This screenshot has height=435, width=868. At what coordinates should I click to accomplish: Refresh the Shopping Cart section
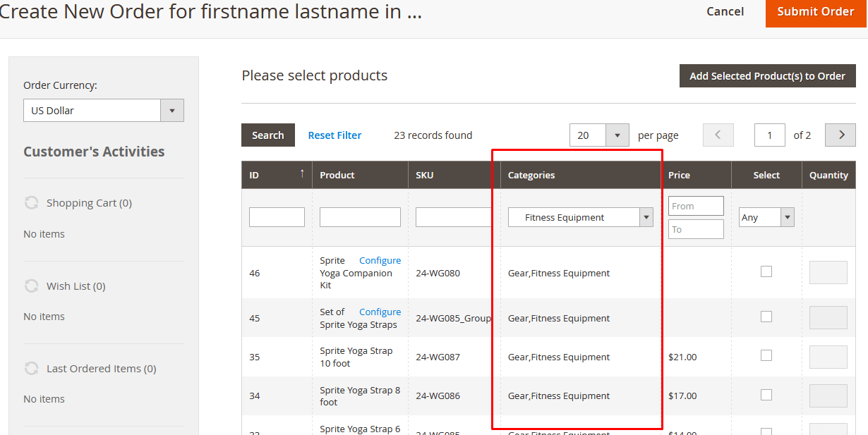31,202
